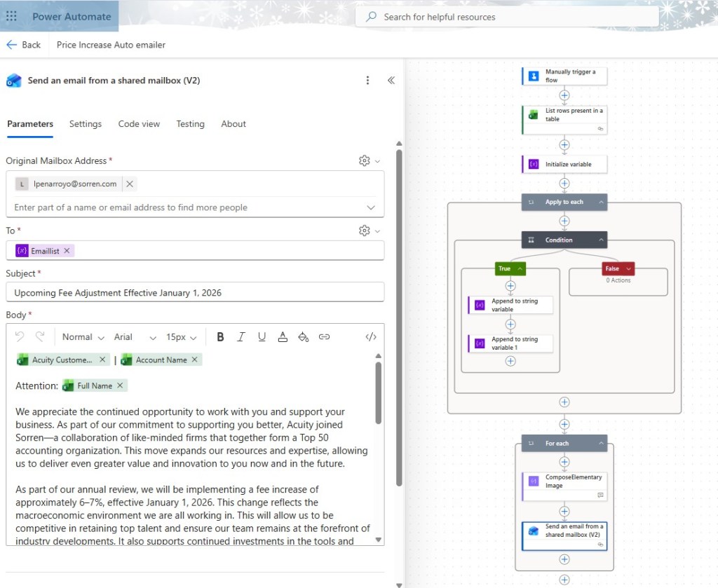Viewport: 718px width, 588px height.
Task: Remove the Emaillist variable token
Action: [67, 251]
